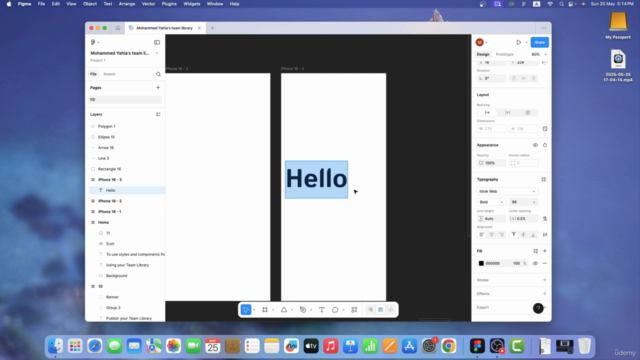Open the File tab in left panel
This screenshot has width=640, height=360.
point(93,74)
